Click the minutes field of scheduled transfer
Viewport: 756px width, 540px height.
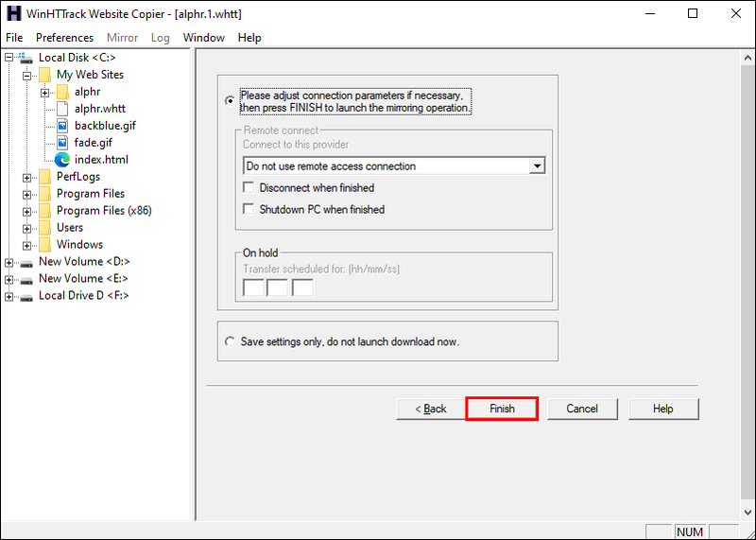pos(277,287)
